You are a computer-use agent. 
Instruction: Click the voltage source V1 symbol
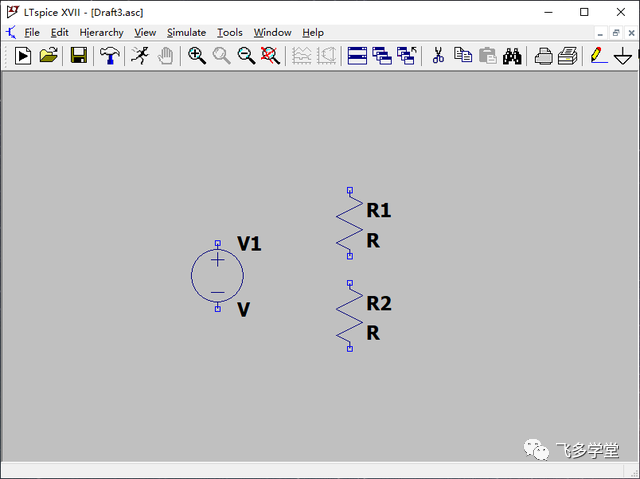point(218,276)
